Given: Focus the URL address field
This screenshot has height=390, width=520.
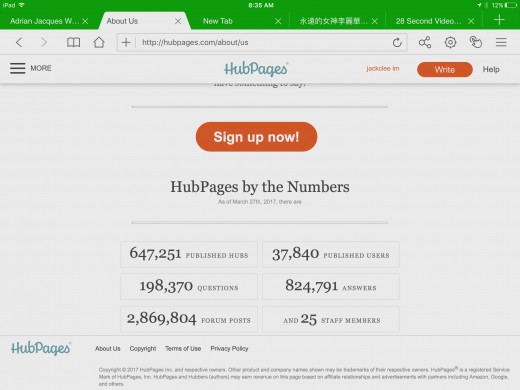Looking at the screenshot, I should tap(263, 42).
